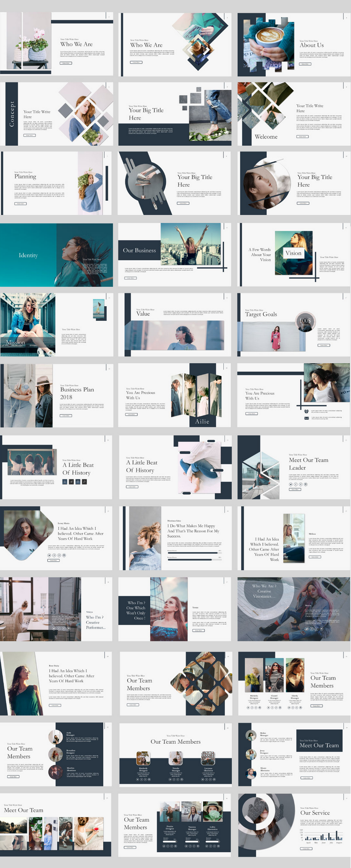The height and width of the screenshot is (868, 351).
Task: Click the progress bar on 'I Do What Makes Me Happy' slide
Action: tap(194, 553)
